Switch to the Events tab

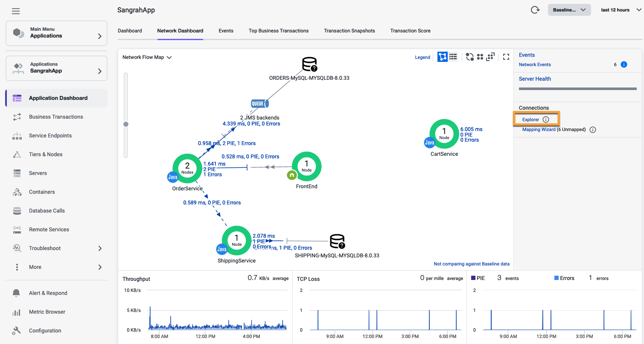[226, 31]
